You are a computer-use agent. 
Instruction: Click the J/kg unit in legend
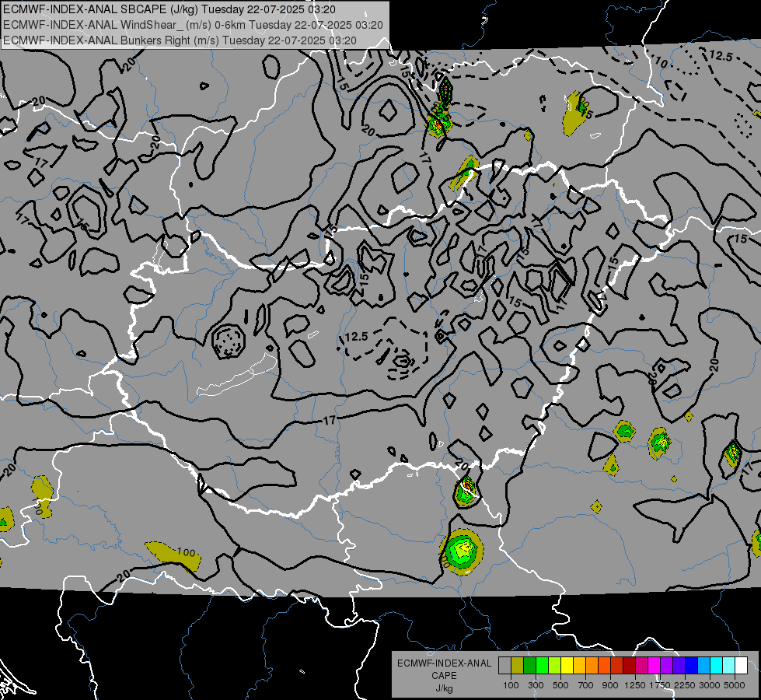point(445,688)
